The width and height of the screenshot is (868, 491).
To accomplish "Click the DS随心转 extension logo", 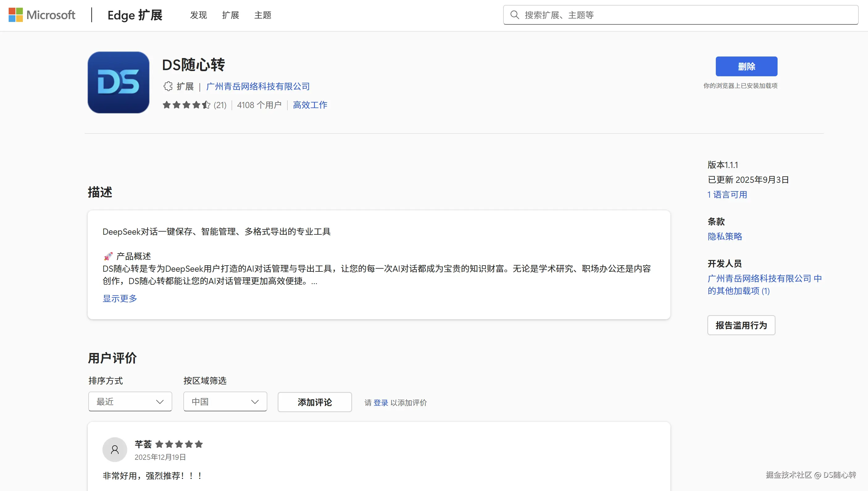I will pyautogui.click(x=118, y=82).
